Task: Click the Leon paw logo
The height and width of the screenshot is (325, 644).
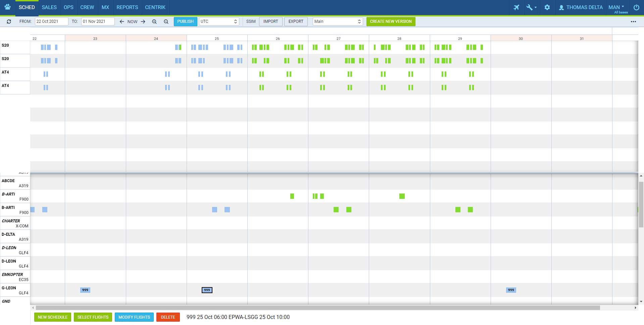Action: tap(7, 7)
